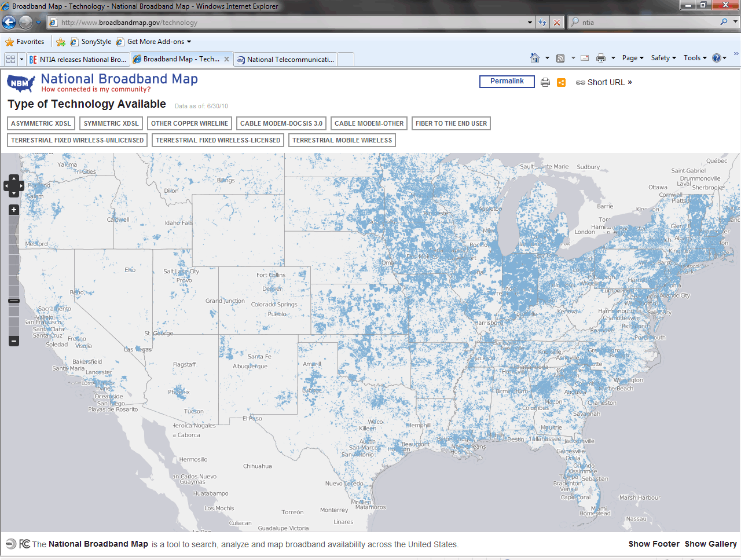Toggle the Asymmetric xDSL layer
Image resolution: width=741 pixels, height=560 pixels.
coord(41,123)
